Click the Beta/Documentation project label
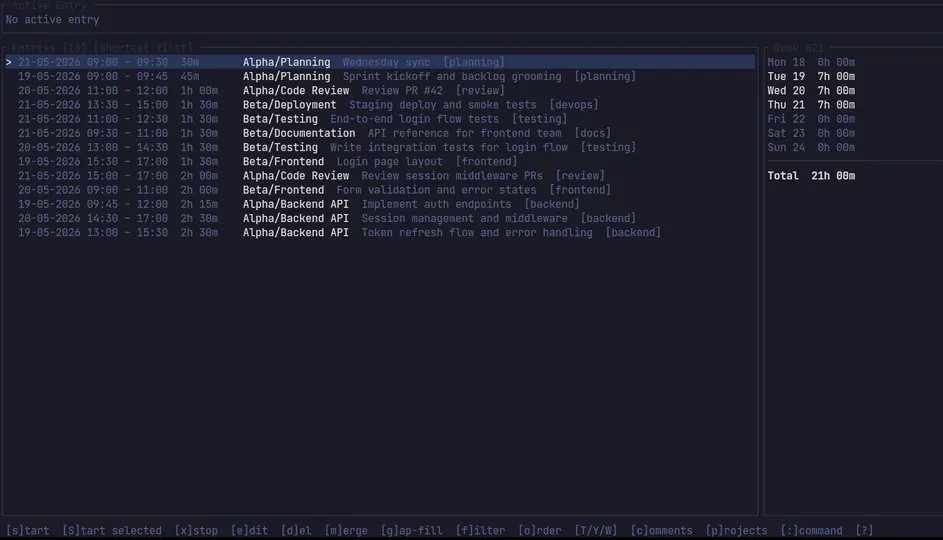 [299, 133]
